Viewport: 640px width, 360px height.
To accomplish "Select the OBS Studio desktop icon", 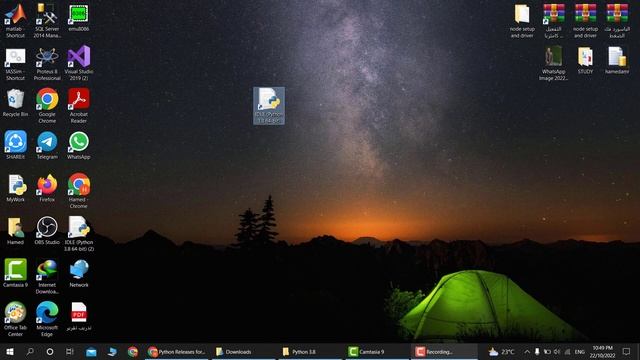I will pos(47,231).
